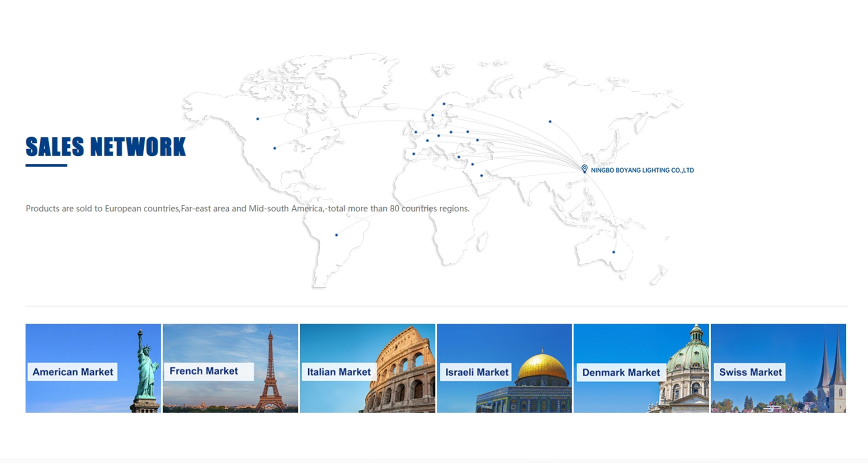Click the map dot in Siberia
Viewport: 868px width, 463px height.
pyautogui.click(x=550, y=122)
